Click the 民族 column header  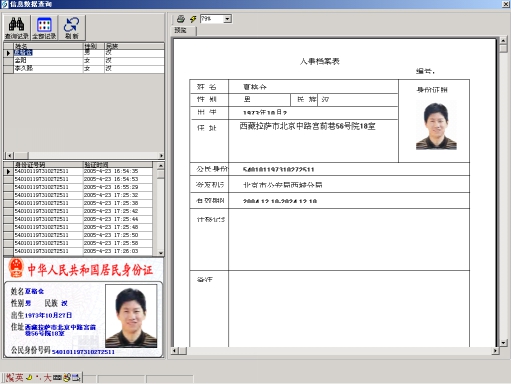[x=134, y=46]
